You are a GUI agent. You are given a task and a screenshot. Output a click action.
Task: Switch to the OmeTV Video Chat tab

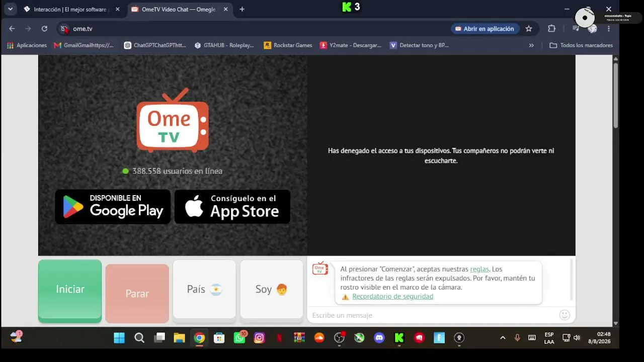(178, 9)
